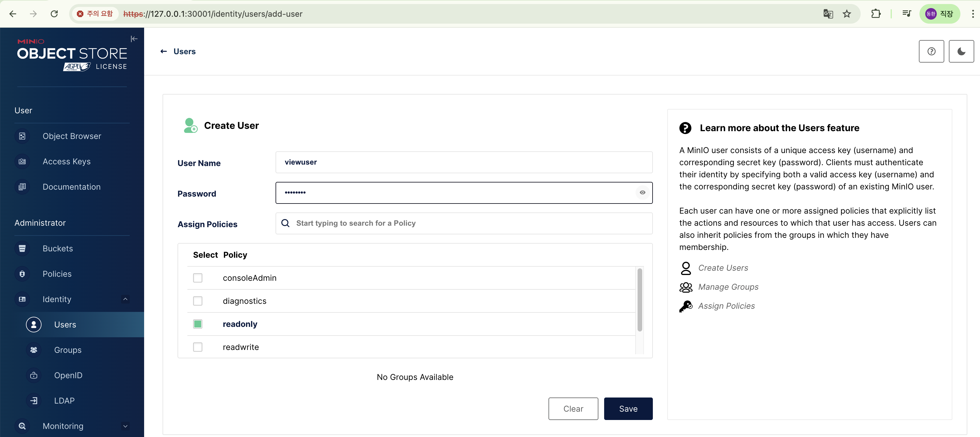Click the Groups people icon
Image resolution: width=980 pixels, height=437 pixels.
(x=34, y=350)
